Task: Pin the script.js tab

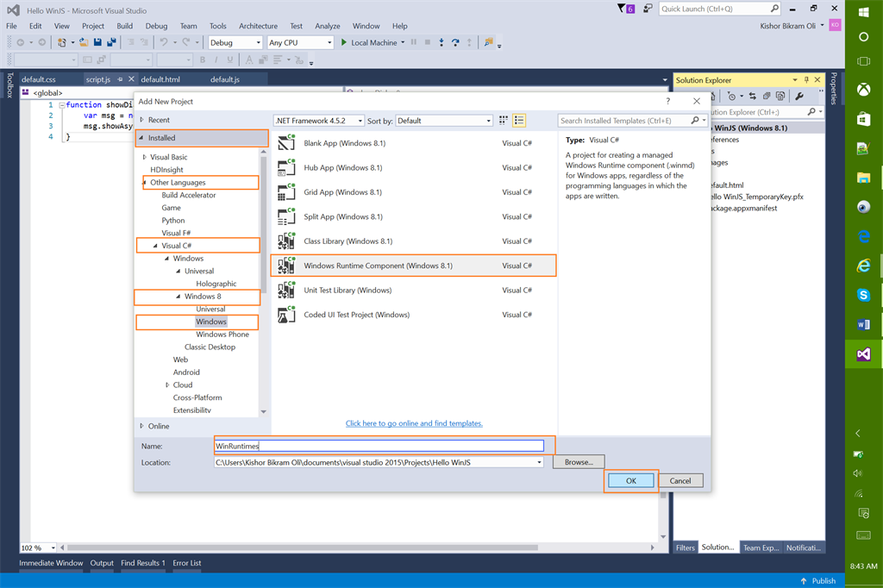Action: [120, 79]
